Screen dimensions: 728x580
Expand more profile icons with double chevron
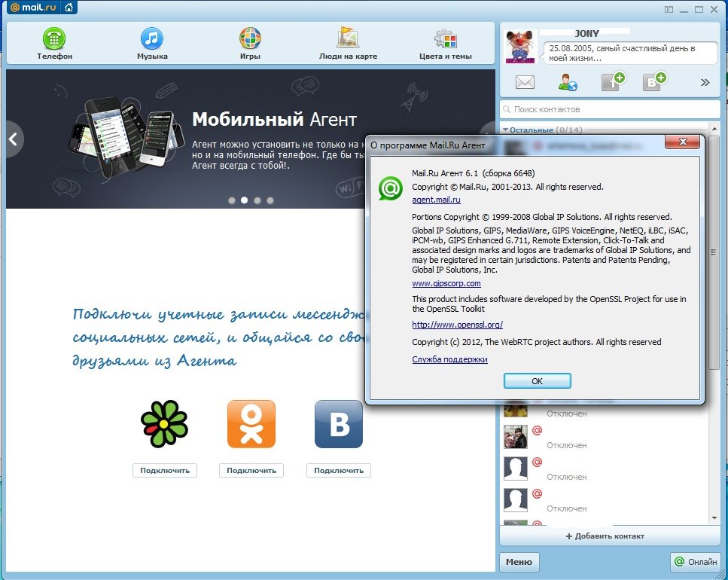[x=705, y=83]
